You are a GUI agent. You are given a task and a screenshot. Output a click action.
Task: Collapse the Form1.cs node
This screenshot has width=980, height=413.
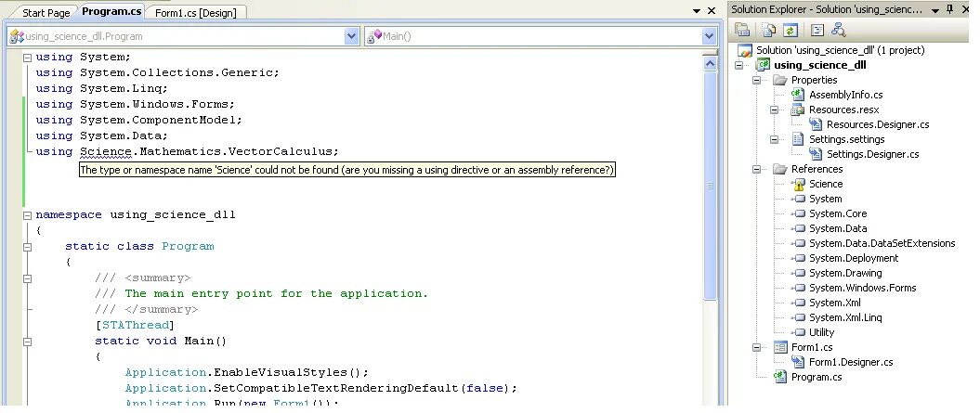pyautogui.click(x=757, y=347)
